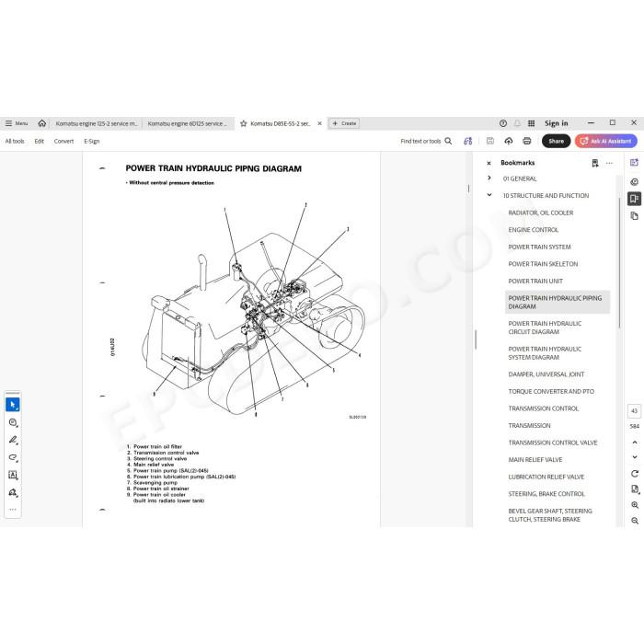Click the page number box showing 43
Image resolution: width=644 pixels, height=644 pixels.
[635, 410]
